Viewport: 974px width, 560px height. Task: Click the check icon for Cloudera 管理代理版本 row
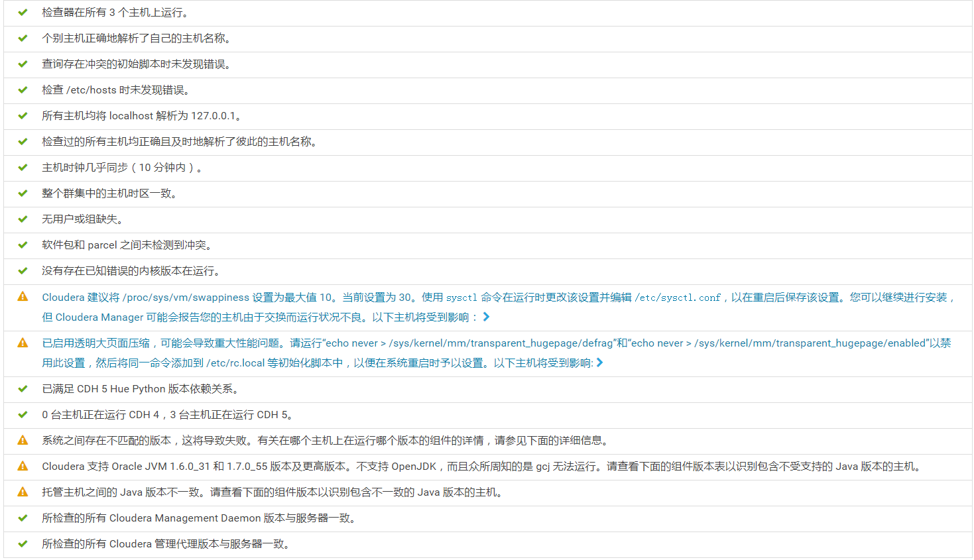pos(22,543)
